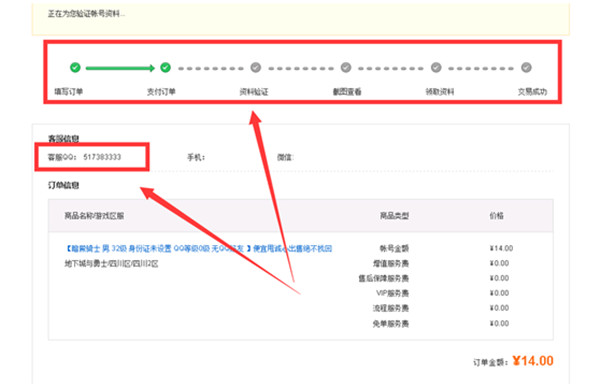Select the 资料验证 step label
The width and height of the screenshot is (600, 386).
[254, 92]
